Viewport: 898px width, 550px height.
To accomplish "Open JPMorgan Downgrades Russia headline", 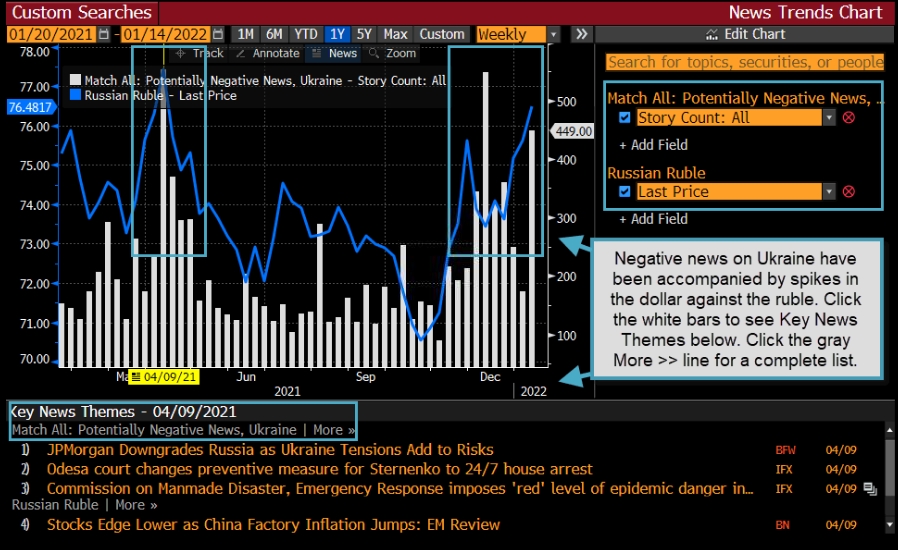I will pyautogui.click(x=270, y=450).
